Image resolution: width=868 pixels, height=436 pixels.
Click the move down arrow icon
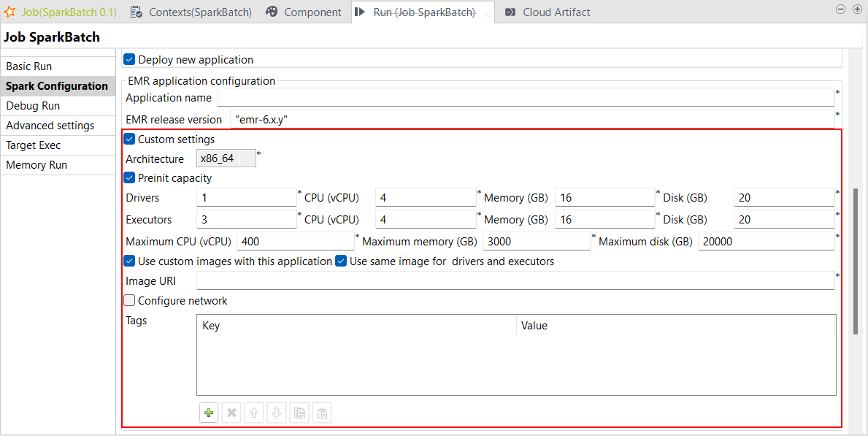coord(277,413)
